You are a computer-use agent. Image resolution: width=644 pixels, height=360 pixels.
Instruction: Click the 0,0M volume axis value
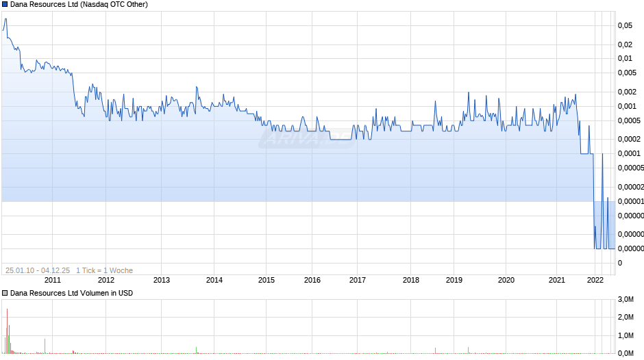(x=626, y=353)
